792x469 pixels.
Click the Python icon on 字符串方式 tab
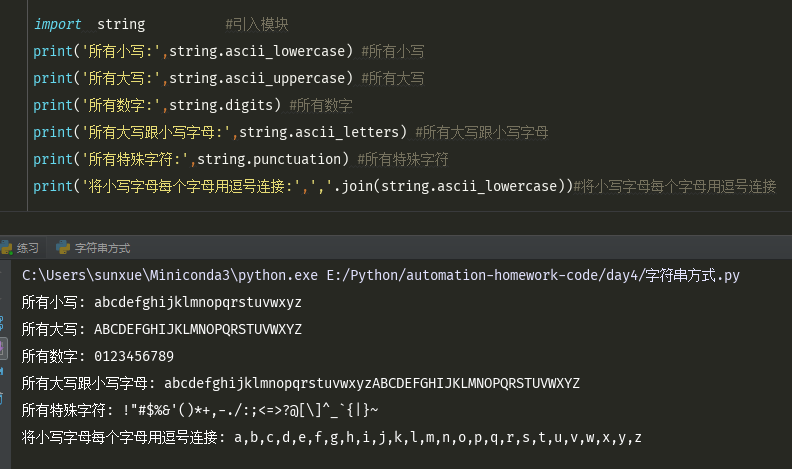[63, 248]
